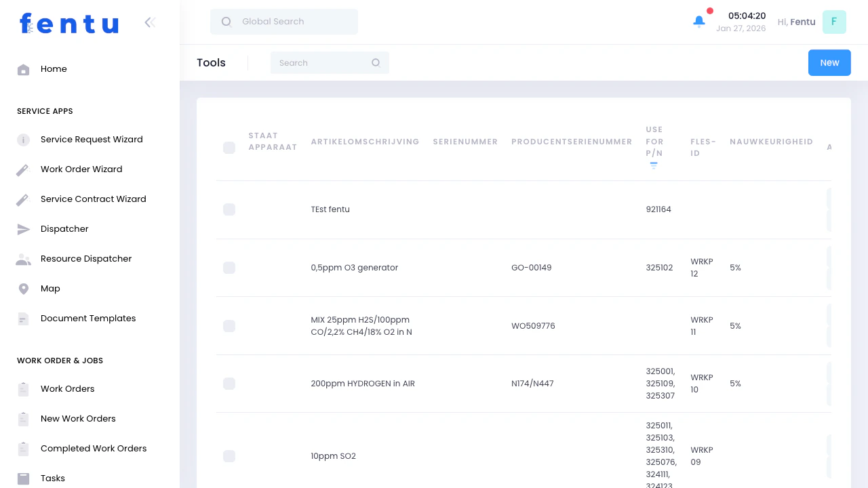
Task: Check the select-all checkbox in table header
Action: coord(229,147)
